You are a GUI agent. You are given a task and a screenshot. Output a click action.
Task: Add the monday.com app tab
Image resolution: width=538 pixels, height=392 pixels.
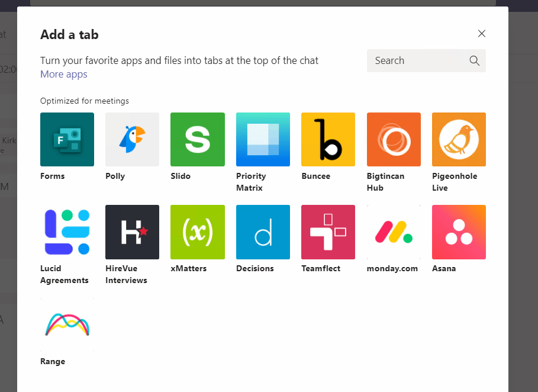[x=394, y=232]
